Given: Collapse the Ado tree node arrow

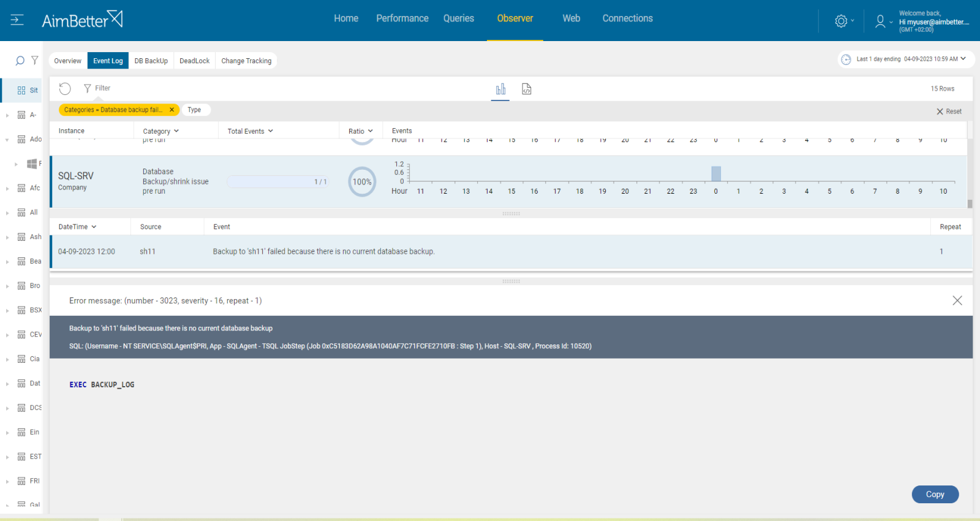Looking at the screenshot, I should 7,140.
